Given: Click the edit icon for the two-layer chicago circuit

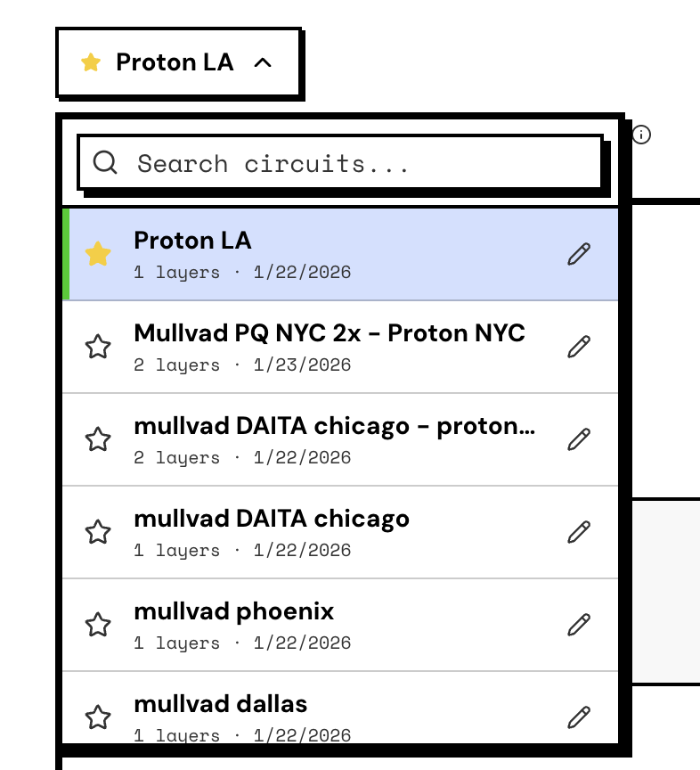Looking at the screenshot, I should coord(579,438).
